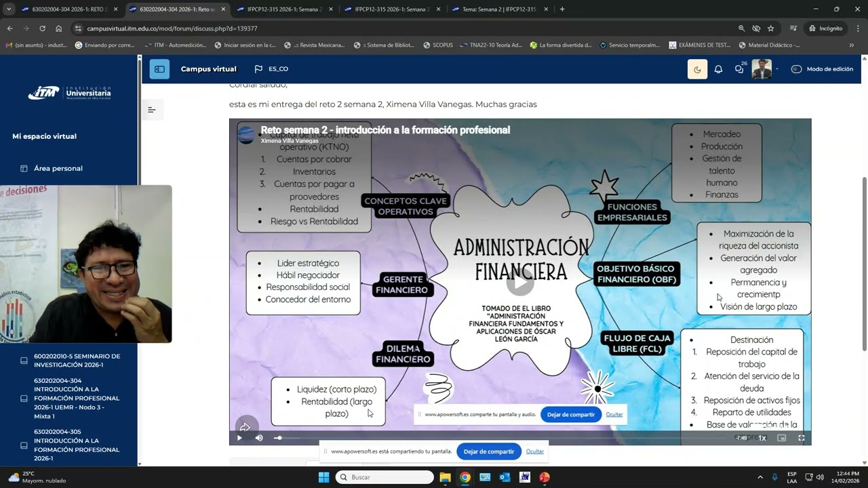Click taskbar microphone icon
The height and width of the screenshot is (488, 868).
point(774,477)
